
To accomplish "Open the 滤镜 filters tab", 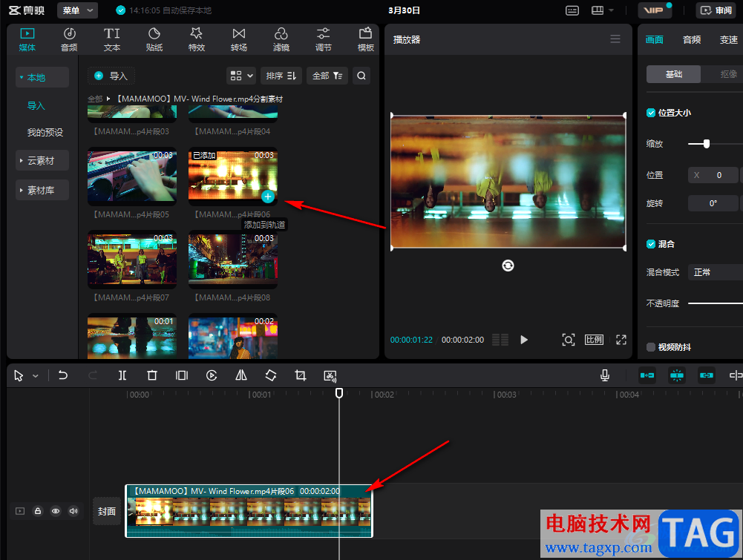I will [281, 40].
